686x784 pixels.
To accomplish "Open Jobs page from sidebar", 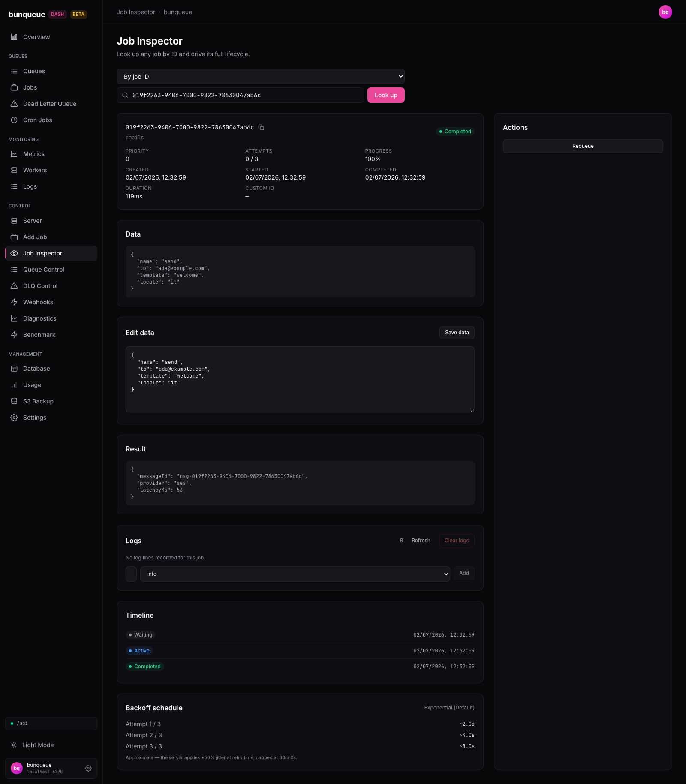I will coord(51,87).
